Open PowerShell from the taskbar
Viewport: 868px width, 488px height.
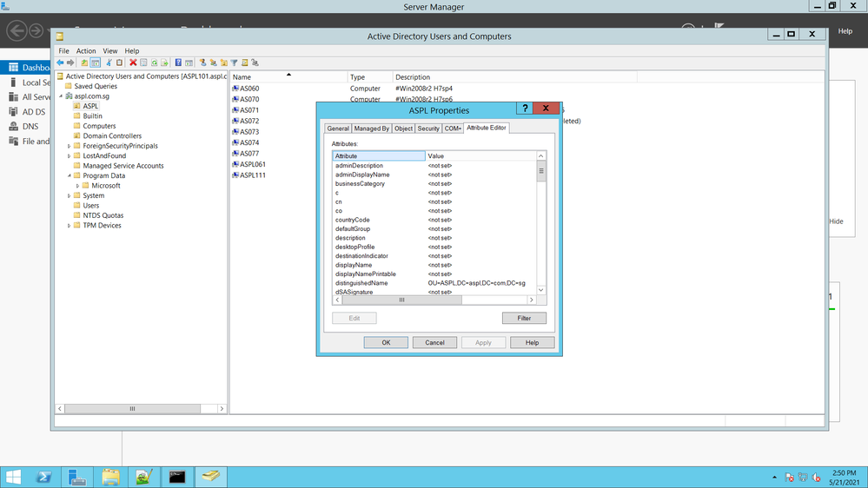[44, 477]
